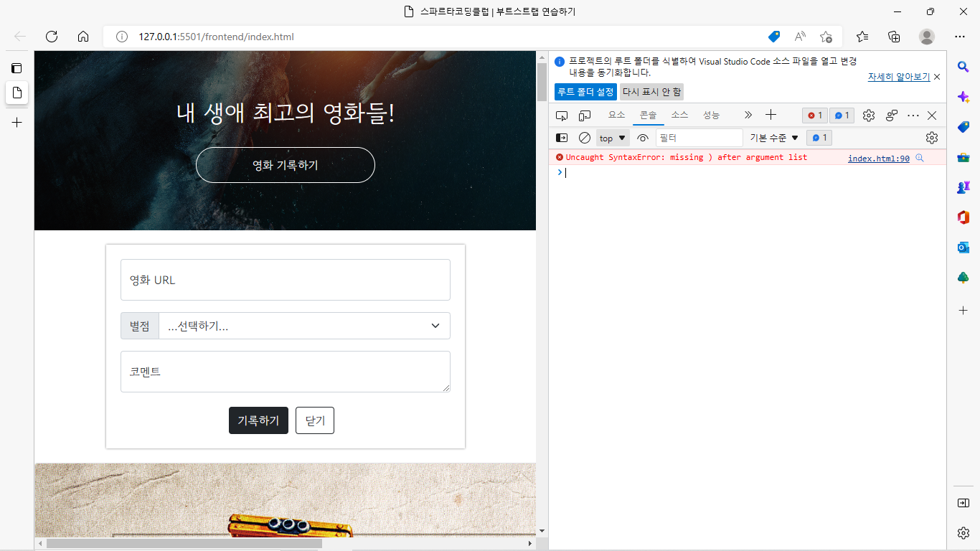Open DevTools settings gear
The image size is (980, 551).
point(869,116)
